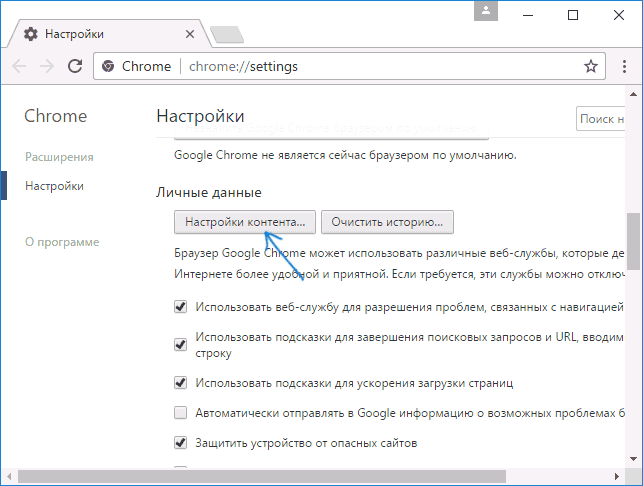Image resolution: width=643 pixels, height=486 pixels.
Task: Open О программе in the sidebar
Action: pos(62,242)
